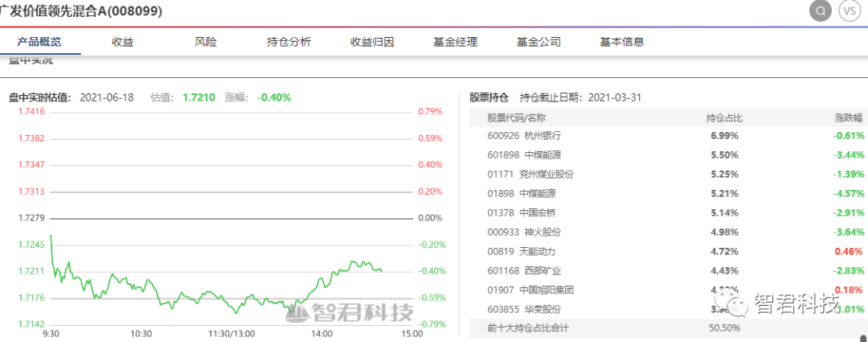Click column header 涨跌幅

[849, 117]
